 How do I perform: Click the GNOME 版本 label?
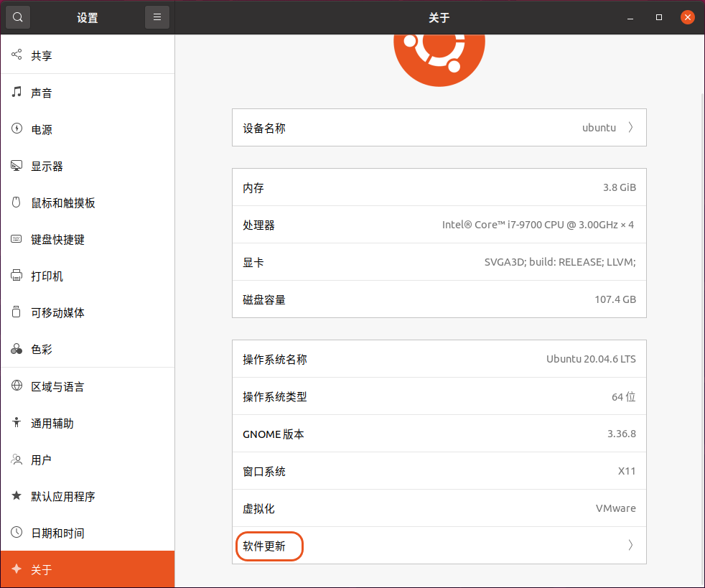tap(274, 434)
